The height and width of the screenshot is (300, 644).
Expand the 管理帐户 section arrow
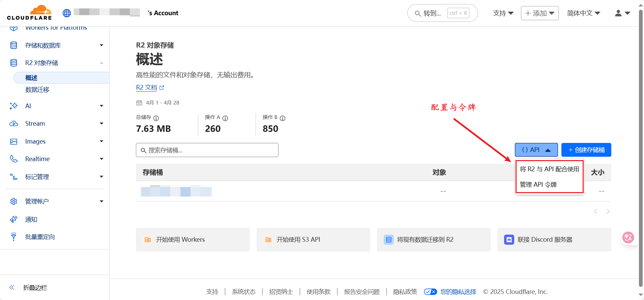point(101,201)
